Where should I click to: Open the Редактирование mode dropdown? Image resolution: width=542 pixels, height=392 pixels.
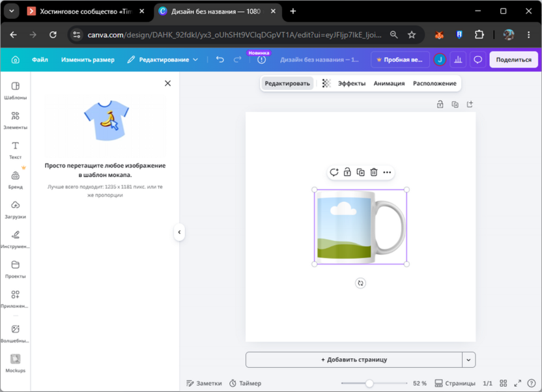[162, 60]
